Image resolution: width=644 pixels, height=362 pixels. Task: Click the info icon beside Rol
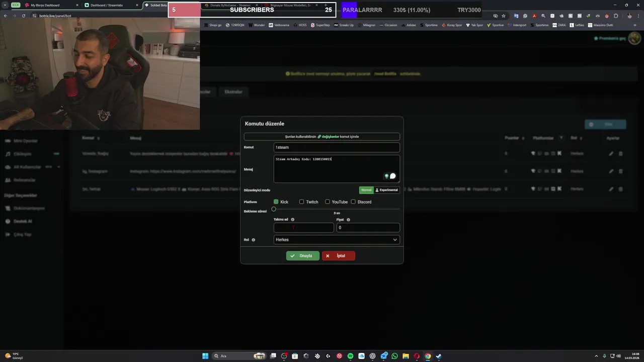click(x=253, y=240)
